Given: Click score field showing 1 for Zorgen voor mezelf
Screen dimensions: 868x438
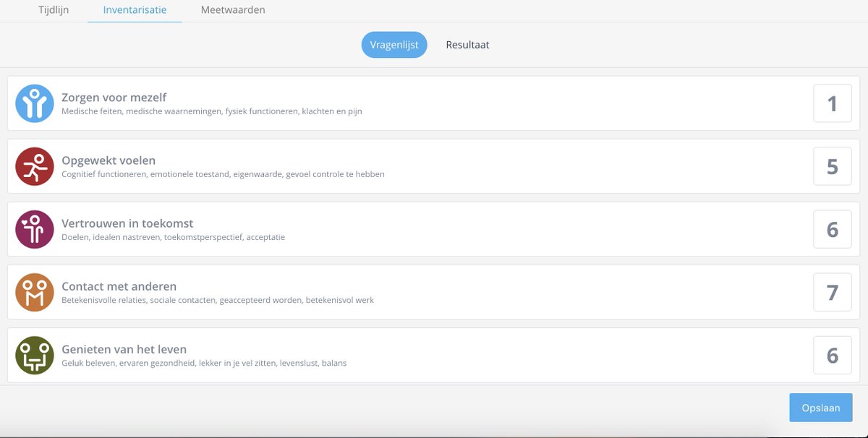Looking at the screenshot, I should coord(833,103).
